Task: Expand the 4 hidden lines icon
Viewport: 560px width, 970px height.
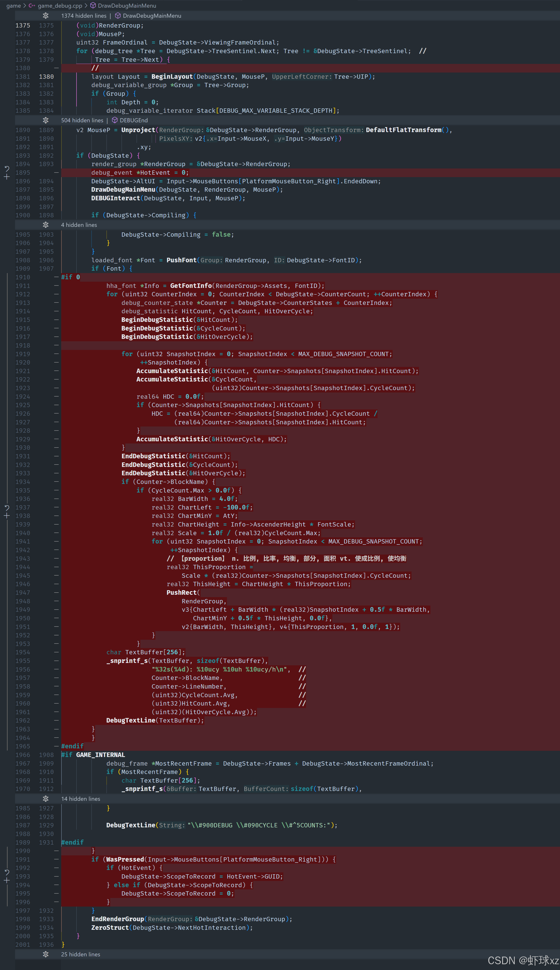Action: coord(45,224)
